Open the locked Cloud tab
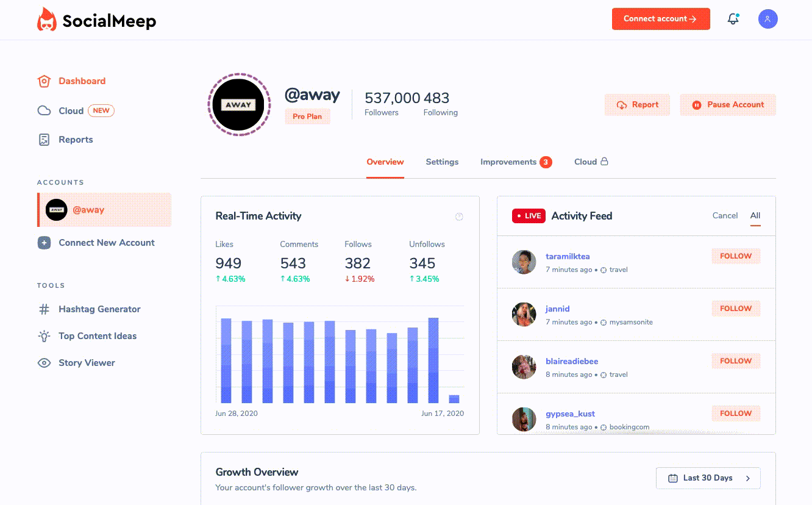The image size is (812, 505). [x=590, y=162]
